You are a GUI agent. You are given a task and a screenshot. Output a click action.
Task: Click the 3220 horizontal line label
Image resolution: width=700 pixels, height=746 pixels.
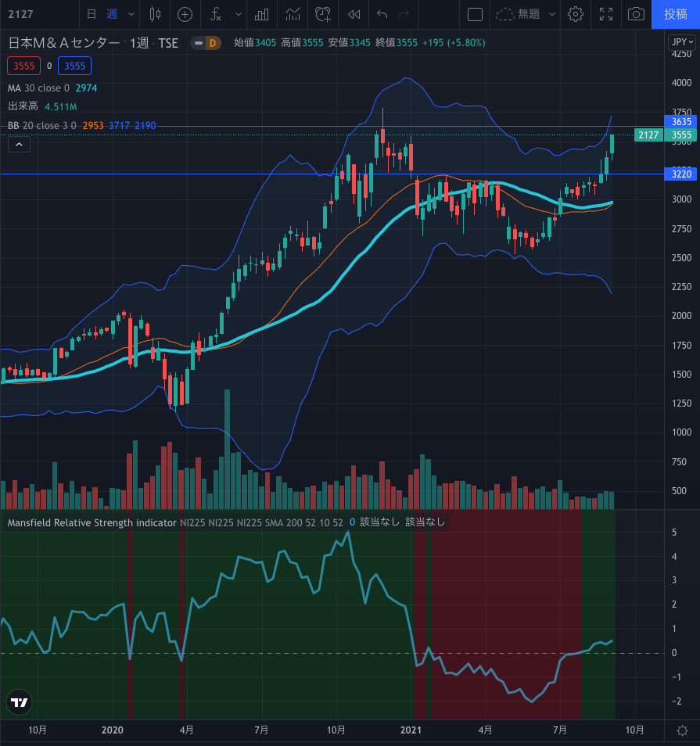coord(680,174)
